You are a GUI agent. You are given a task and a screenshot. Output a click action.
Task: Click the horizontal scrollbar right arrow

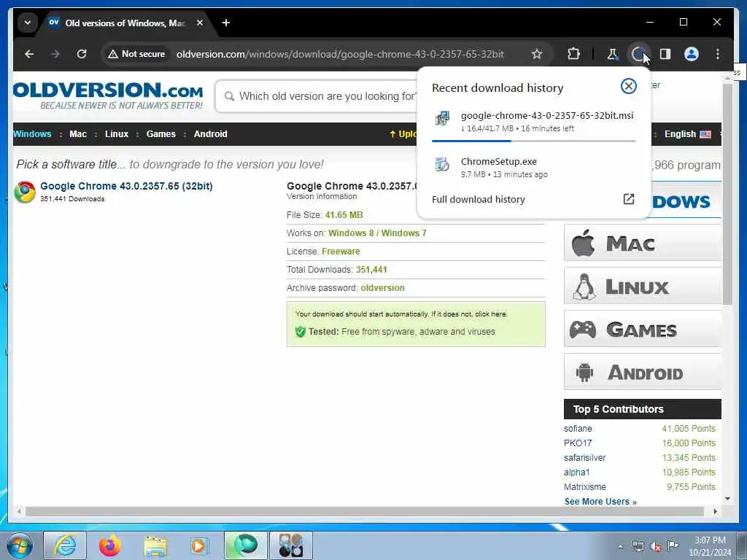pyautogui.click(x=715, y=511)
